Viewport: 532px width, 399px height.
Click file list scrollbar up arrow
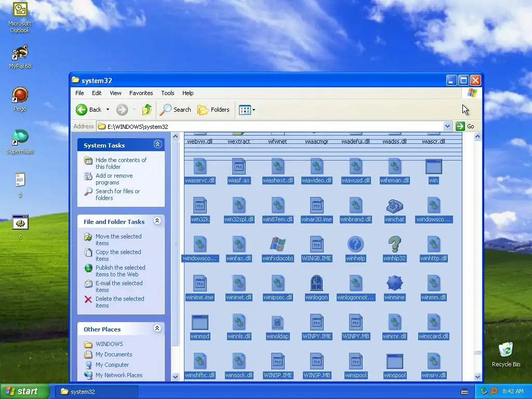tap(477, 137)
